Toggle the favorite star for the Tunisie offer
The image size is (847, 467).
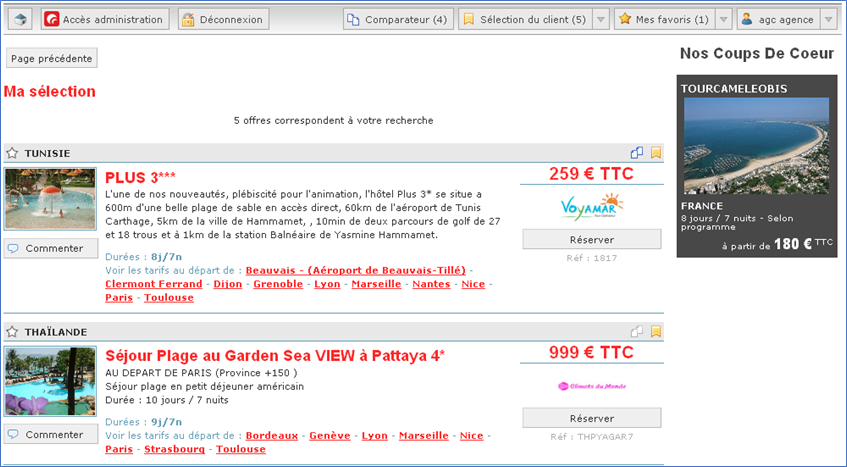pos(12,153)
